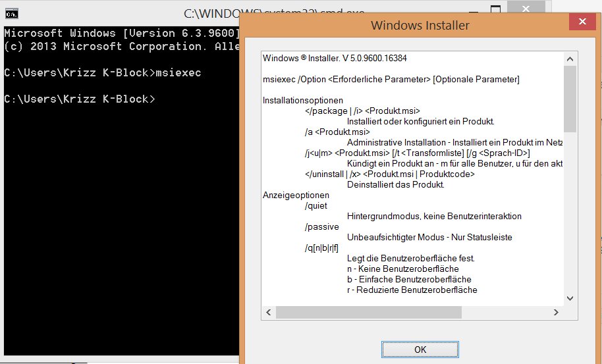The width and height of the screenshot is (602, 364).
Task: Click the typed msiexec command text
Action: [178, 72]
